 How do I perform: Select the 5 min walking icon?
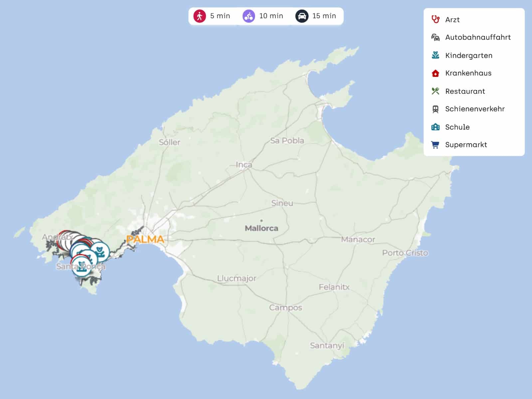tap(200, 16)
